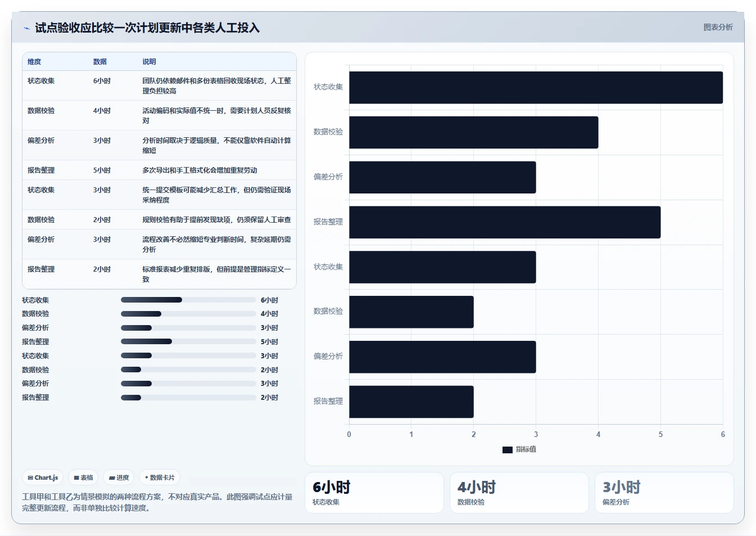
Task: Click the x-axis tick label 6
Action: click(x=723, y=434)
